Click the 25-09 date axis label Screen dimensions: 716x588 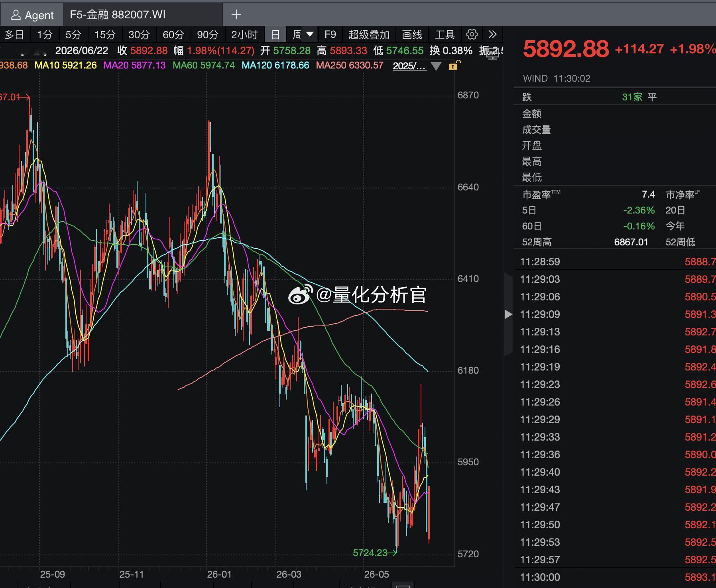[52, 574]
